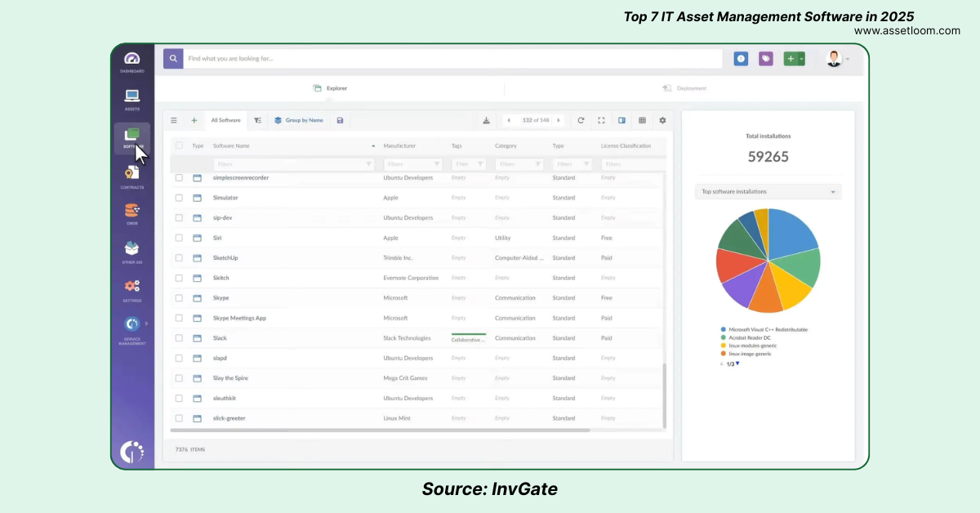Open the Manufacturer filter funnel
980x513 pixels.
437,164
